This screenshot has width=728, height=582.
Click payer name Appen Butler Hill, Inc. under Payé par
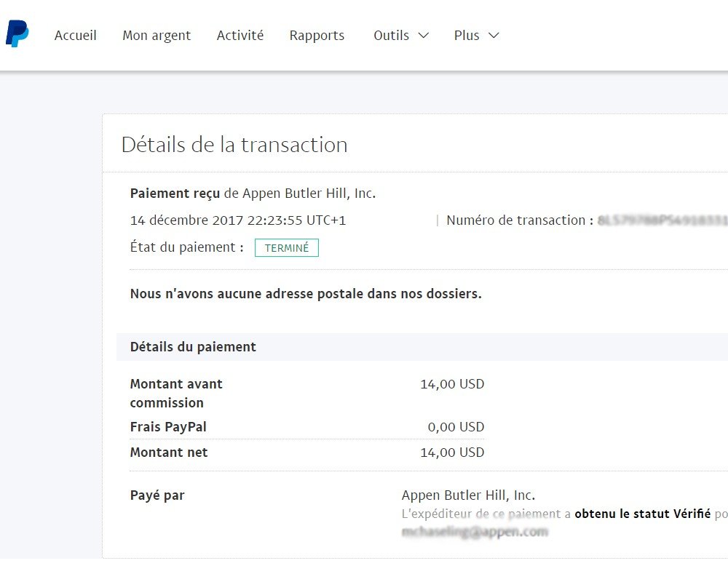click(468, 495)
